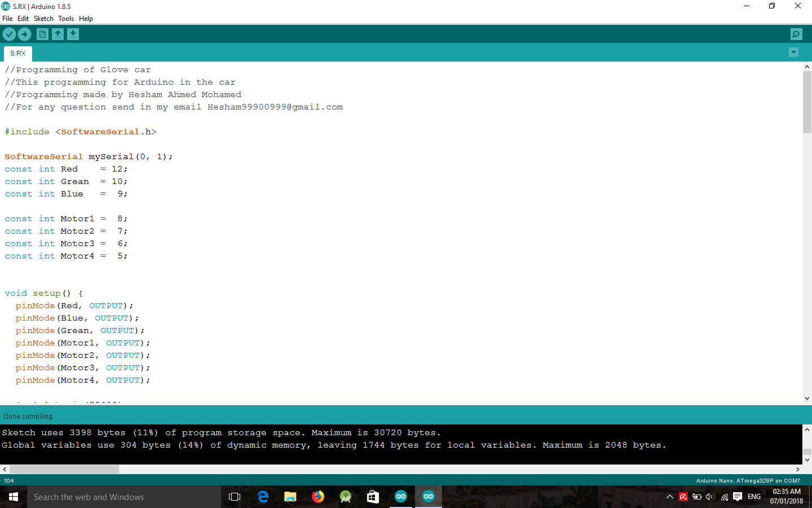Click the horizontal scrollbar below the console
812x508 pixels.
[x=63, y=469]
